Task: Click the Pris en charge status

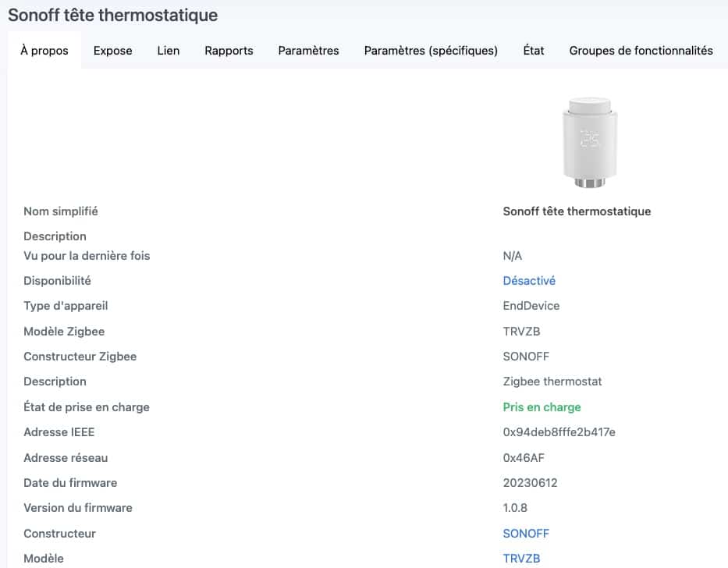Action: (x=542, y=406)
